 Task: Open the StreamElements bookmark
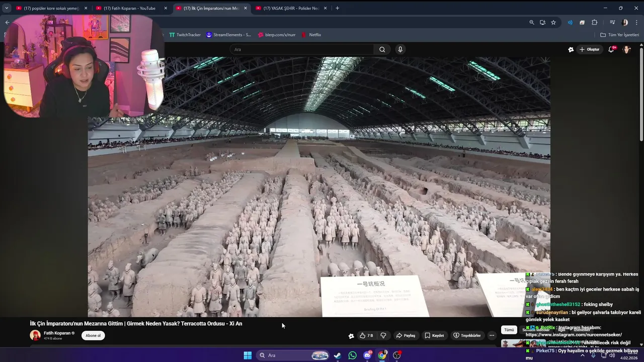click(x=228, y=35)
